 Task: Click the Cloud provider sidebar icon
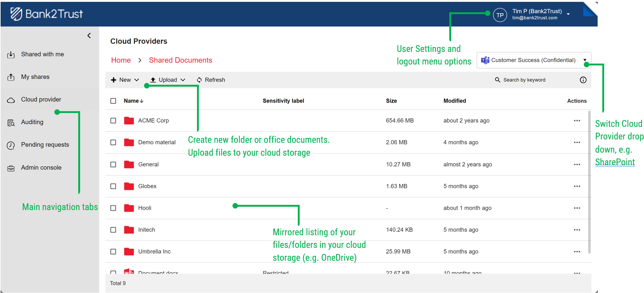(x=11, y=99)
